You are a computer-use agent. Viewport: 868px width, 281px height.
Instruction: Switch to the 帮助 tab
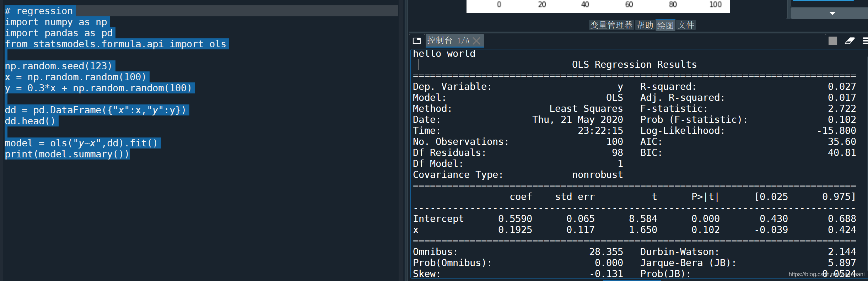coord(645,25)
